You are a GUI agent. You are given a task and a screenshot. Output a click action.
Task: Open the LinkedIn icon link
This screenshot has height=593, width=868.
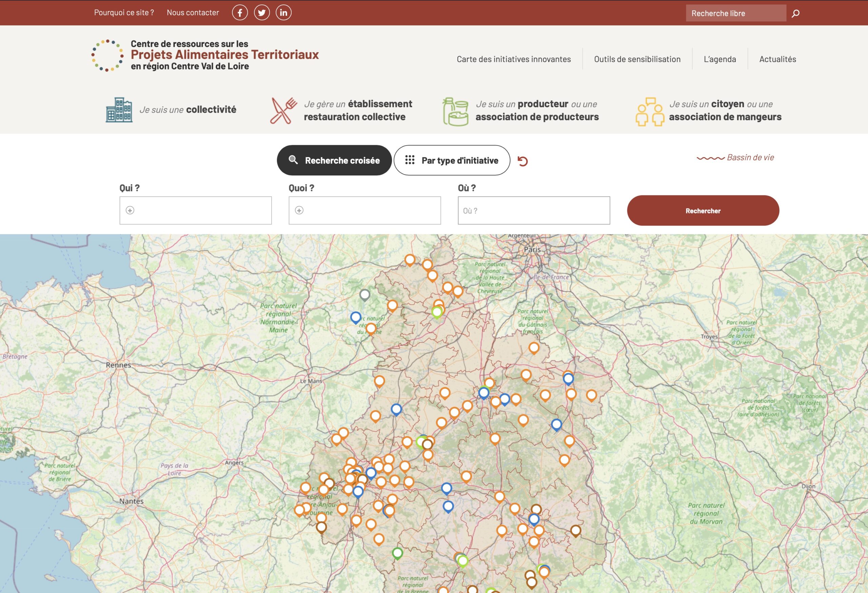click(x=283, y=13)
